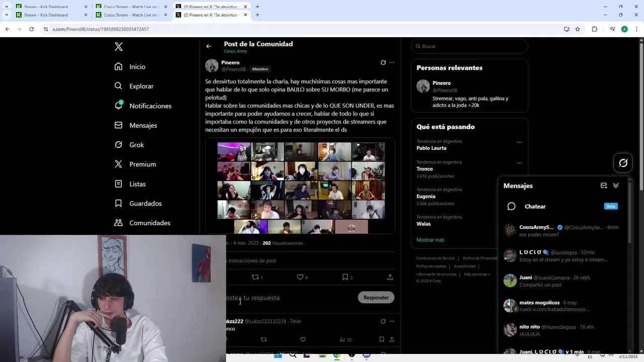Bookmark Pinero's post
This screenshot has height=362, width=644.
pos(345,277)
